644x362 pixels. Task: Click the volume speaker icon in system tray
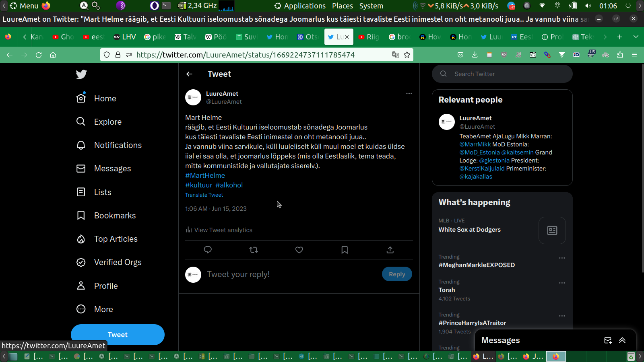[x=588, y=6]
